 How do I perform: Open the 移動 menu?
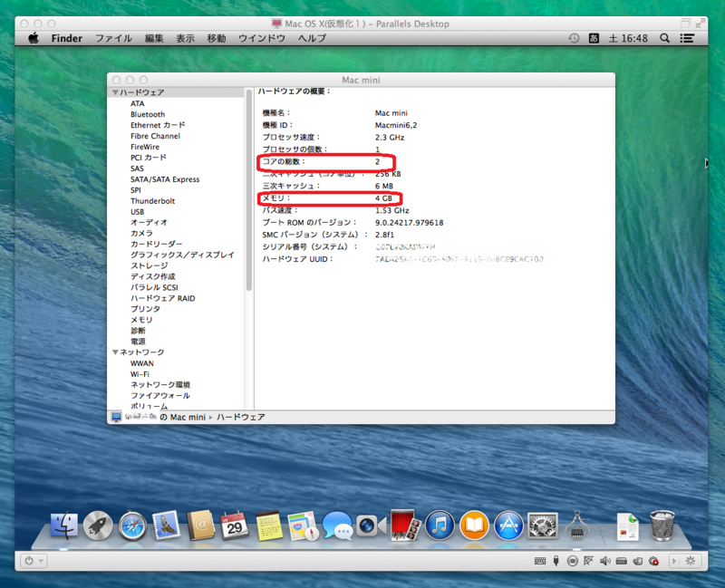(x=217, y=38)
